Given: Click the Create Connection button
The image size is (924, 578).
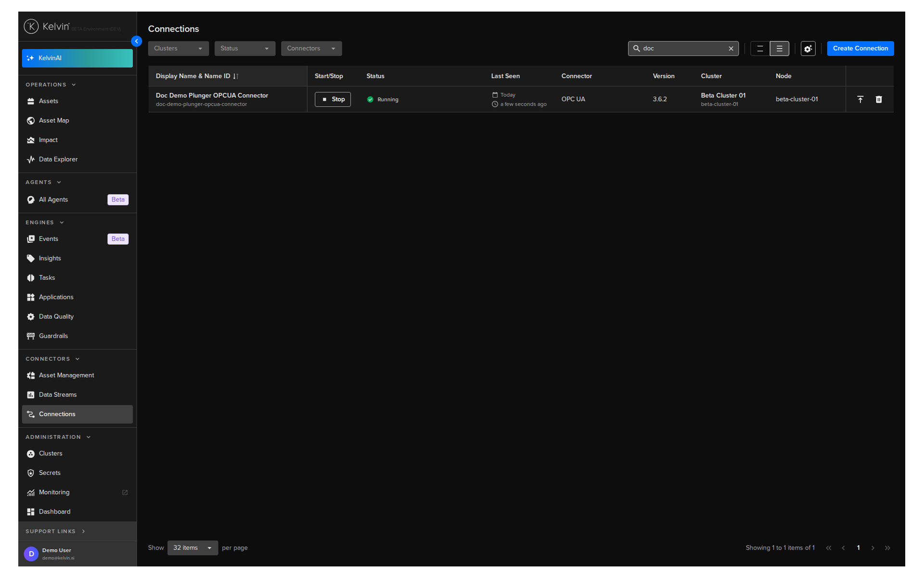Looking at the screenshot, I should pyautogui.click(x=860, y=49).
